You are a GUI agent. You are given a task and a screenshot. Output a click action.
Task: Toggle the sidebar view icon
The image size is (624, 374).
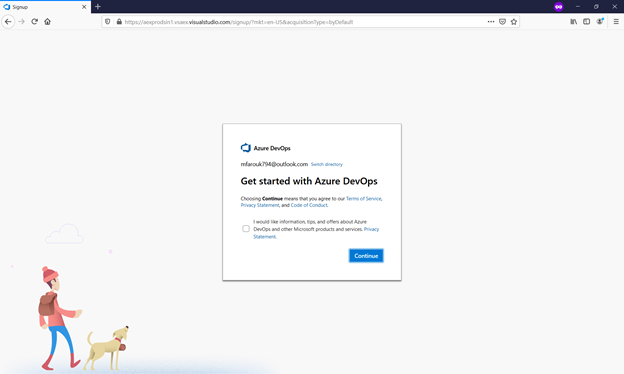pyautogui.click(x=587, y=21)
